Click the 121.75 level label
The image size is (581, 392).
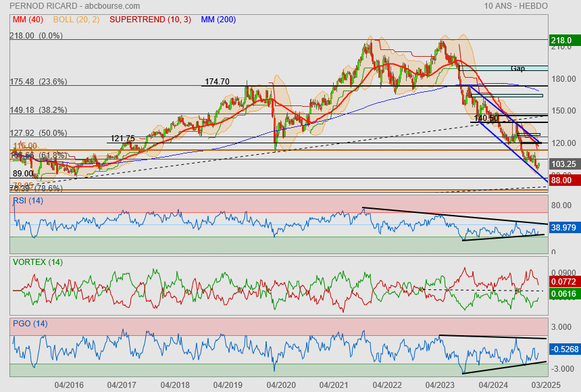(x=123, y=139)
